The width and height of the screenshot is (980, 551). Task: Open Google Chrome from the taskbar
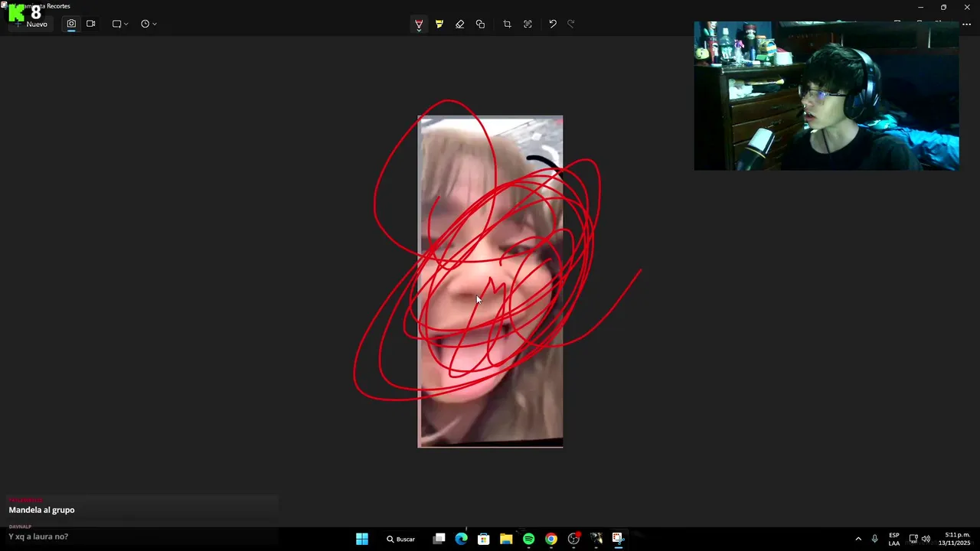(x=550, y=539)
